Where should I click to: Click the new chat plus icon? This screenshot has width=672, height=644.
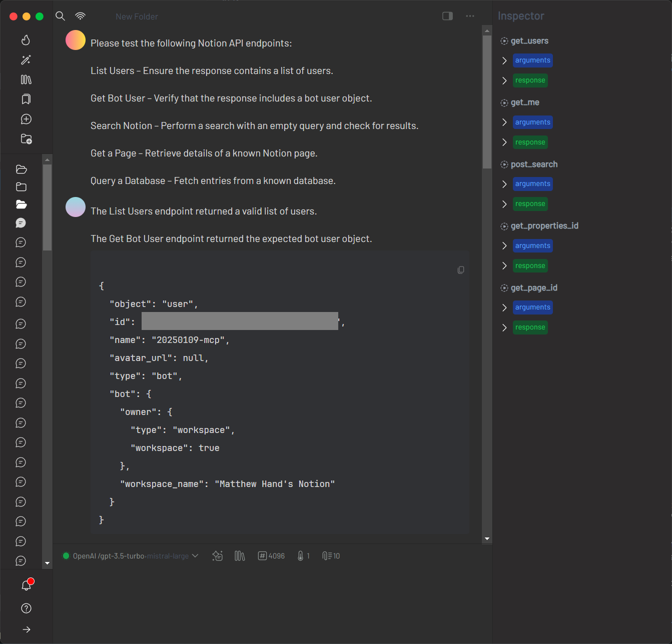point(26,119)
